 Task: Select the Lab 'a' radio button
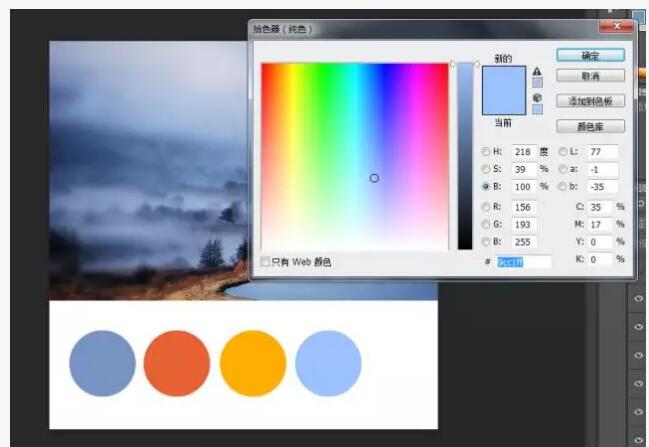click(x=563, y=169)
